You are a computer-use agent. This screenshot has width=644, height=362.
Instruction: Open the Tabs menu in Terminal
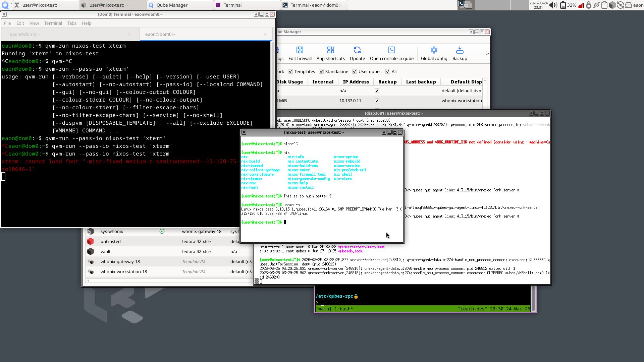coord(72,23)
